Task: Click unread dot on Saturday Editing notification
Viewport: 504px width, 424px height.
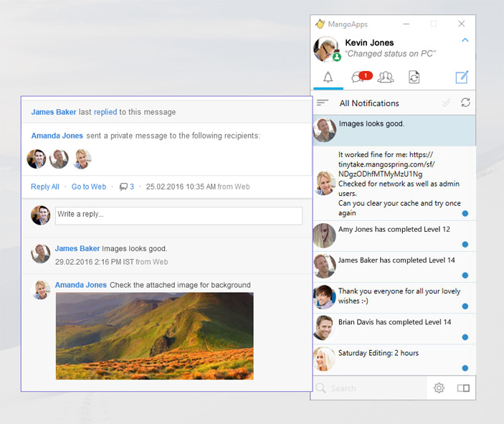Action: (465, 368)
